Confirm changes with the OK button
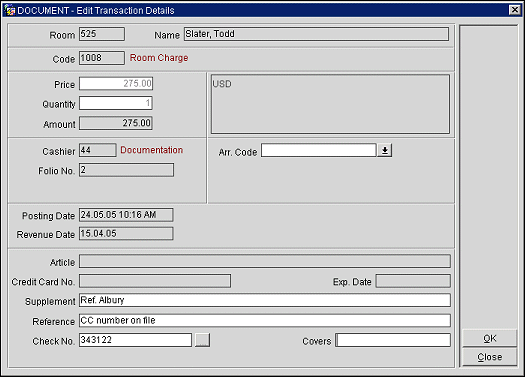525x377 pixels. click(490, 338)
